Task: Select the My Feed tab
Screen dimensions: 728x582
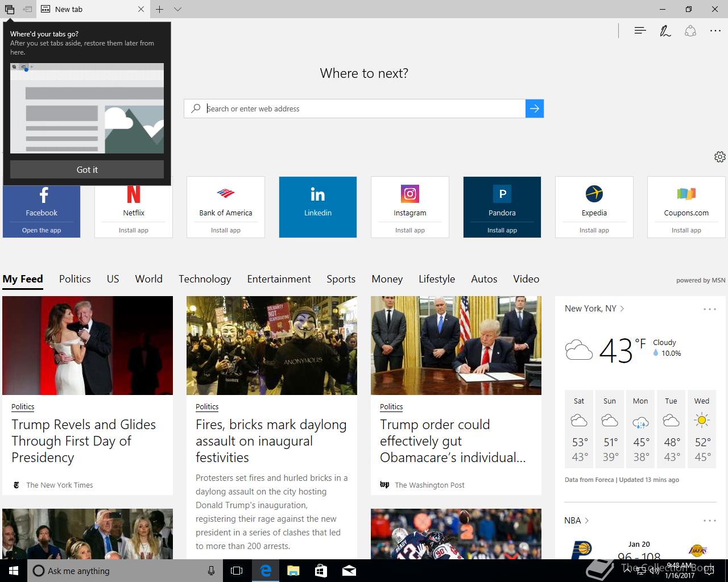Action: tap(23, 279)
